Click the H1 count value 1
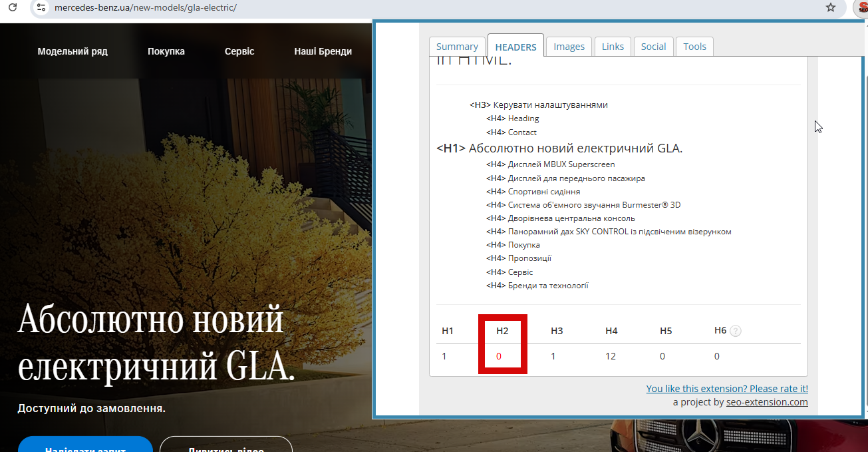868x452 pixels. (x=444, y=356)
